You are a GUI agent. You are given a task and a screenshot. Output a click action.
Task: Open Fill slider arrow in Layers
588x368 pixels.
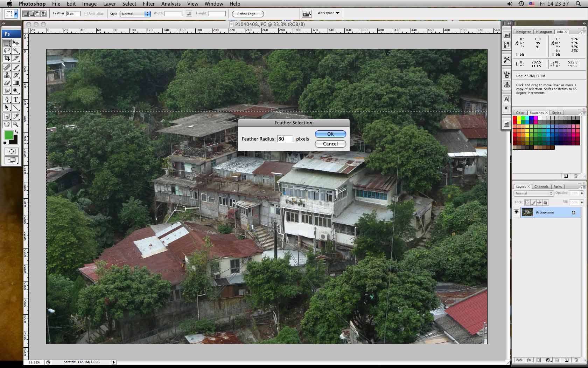coord(582,202)
